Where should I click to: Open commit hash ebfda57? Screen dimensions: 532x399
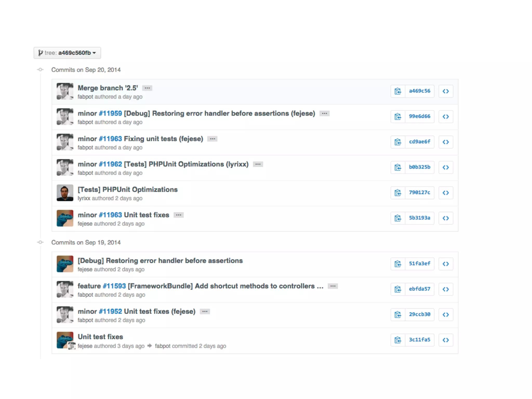click(x=420, y=289)
